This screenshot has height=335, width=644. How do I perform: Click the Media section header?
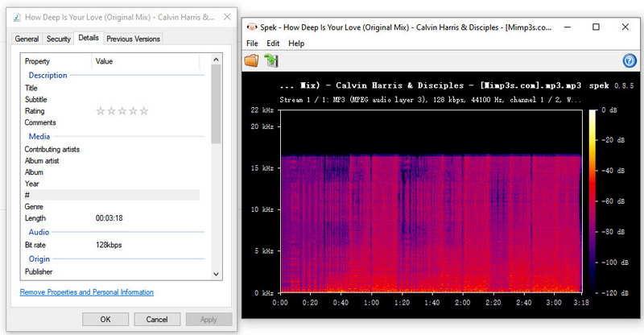coord(39,136)
